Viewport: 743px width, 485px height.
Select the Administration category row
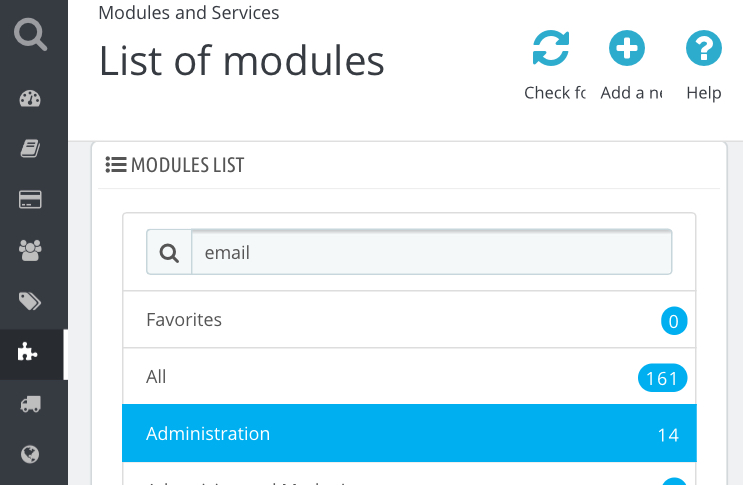(408, 434)
